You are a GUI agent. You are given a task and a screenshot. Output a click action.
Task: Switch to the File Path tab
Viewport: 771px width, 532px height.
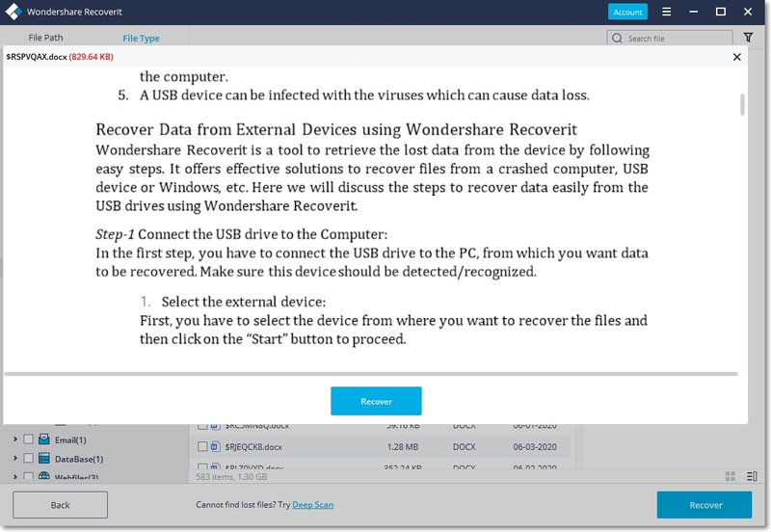pyautogui.click(x=45, y=38)
